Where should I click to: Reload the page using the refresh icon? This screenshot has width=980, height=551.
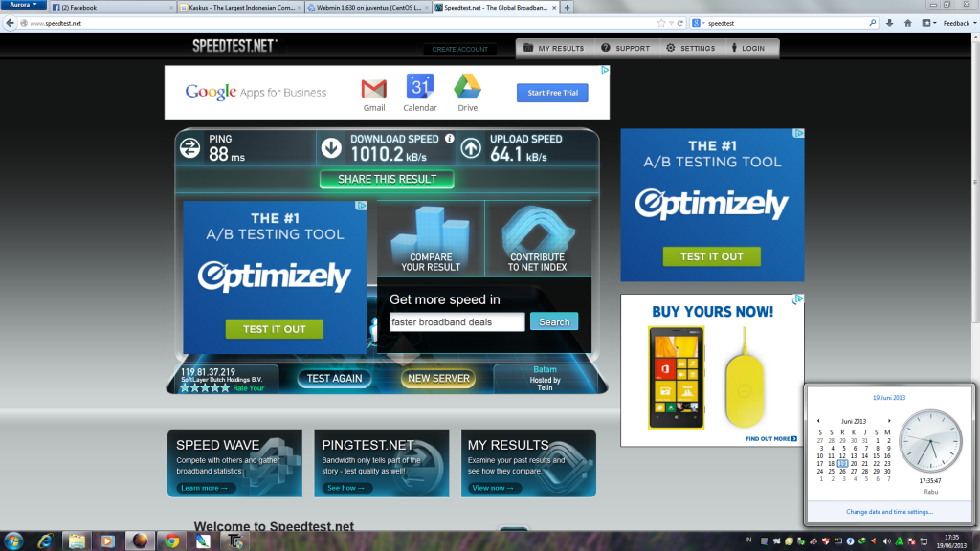[680, 23]
